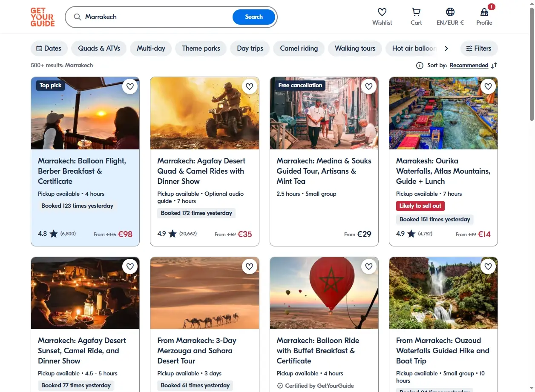Select the Day trips category chip
Image resolution: width=535 pixels, height=392 pixels.
pyautogui.click(x=250, y=48)
